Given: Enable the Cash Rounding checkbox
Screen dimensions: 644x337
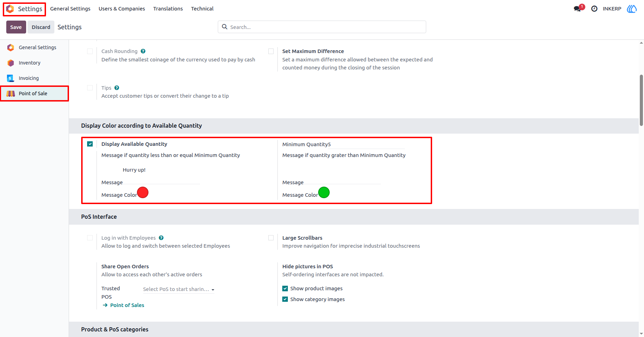Looking at the screenshot, I should pyautogui.click(x=90, y=51).
